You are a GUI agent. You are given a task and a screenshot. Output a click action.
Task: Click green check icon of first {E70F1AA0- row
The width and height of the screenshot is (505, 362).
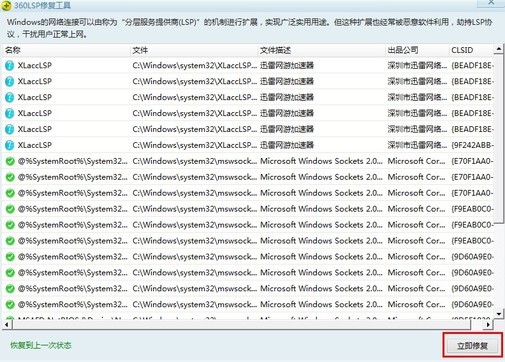10,161
